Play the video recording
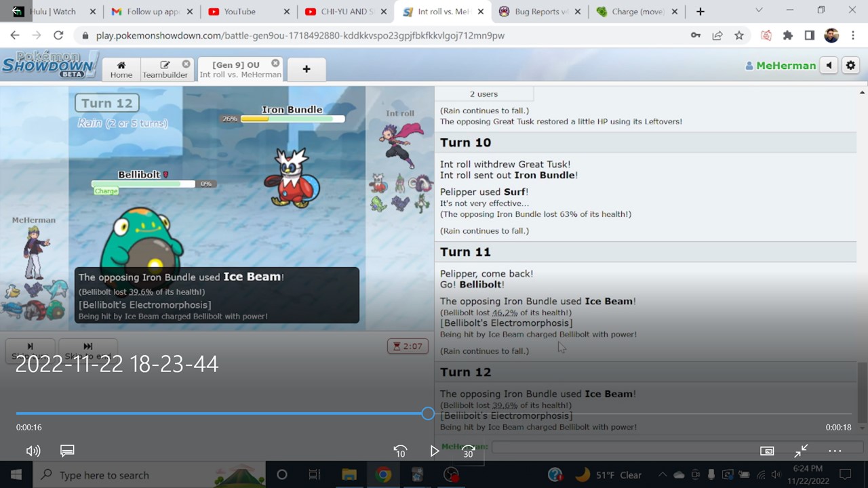 tap(435, 451)
